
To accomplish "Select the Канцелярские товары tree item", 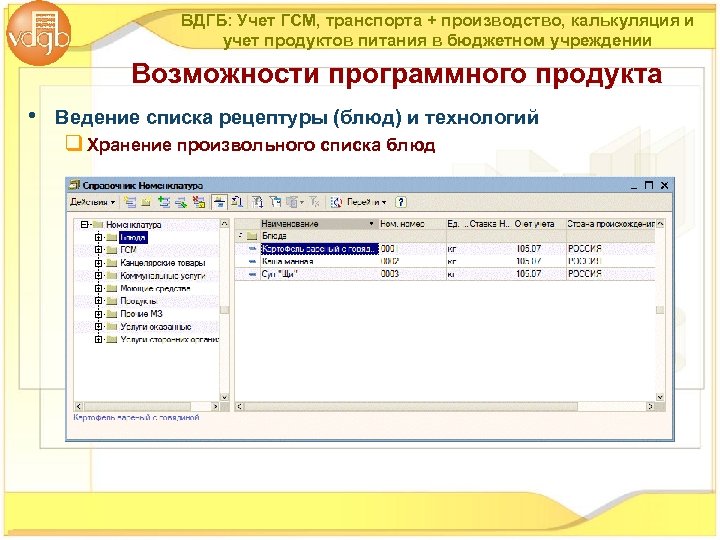I will (x=163, y=263).
